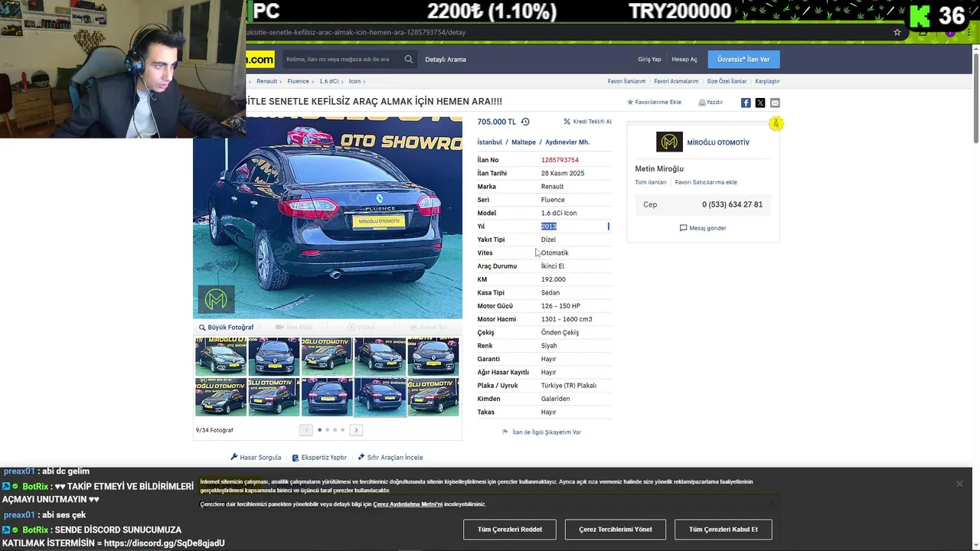Click the main car photo
The width and height of the screenshot is (980, 551).
(328, 217)
